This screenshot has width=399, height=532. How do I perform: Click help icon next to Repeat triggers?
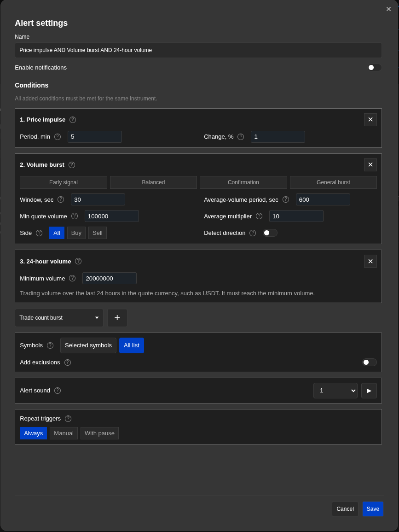(x=68, y=419)
